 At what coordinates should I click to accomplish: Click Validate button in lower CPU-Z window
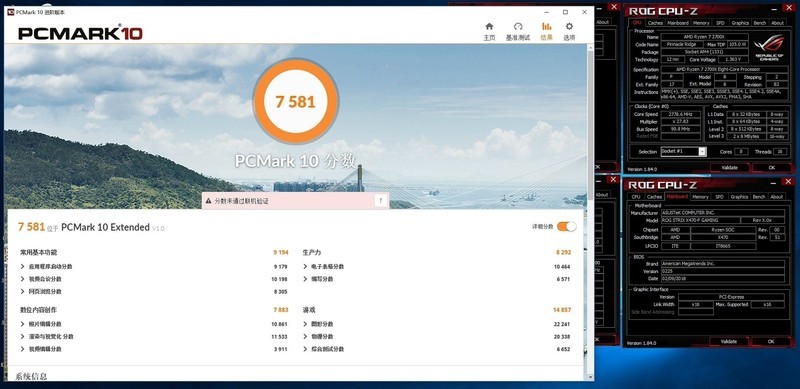click(729, 342)
